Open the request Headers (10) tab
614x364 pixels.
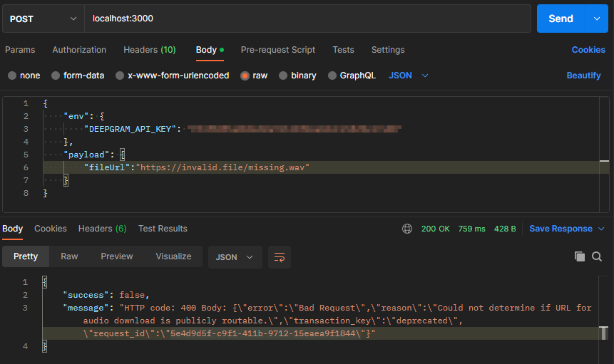coord(150,50)
